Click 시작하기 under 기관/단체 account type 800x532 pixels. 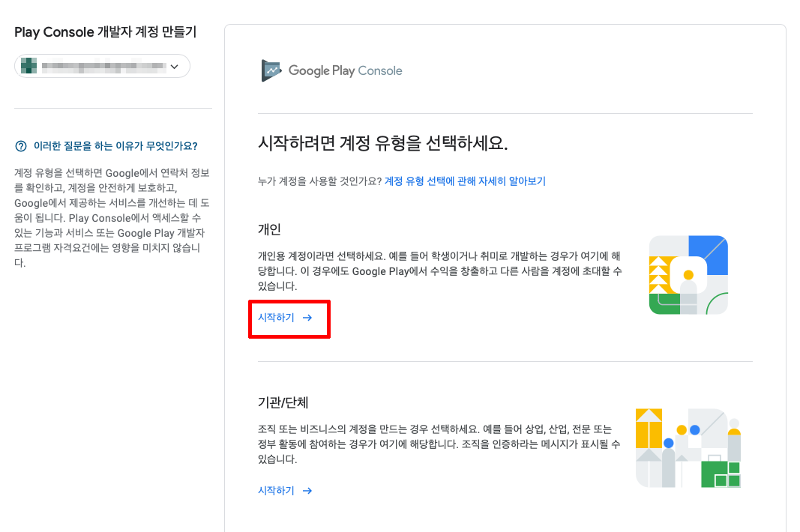(x=285, y=491)
